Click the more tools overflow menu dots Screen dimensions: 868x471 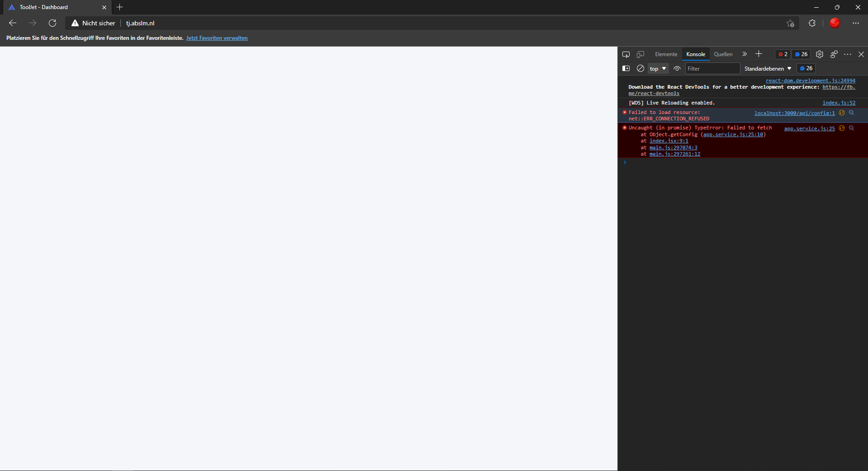tap(848, 54)
